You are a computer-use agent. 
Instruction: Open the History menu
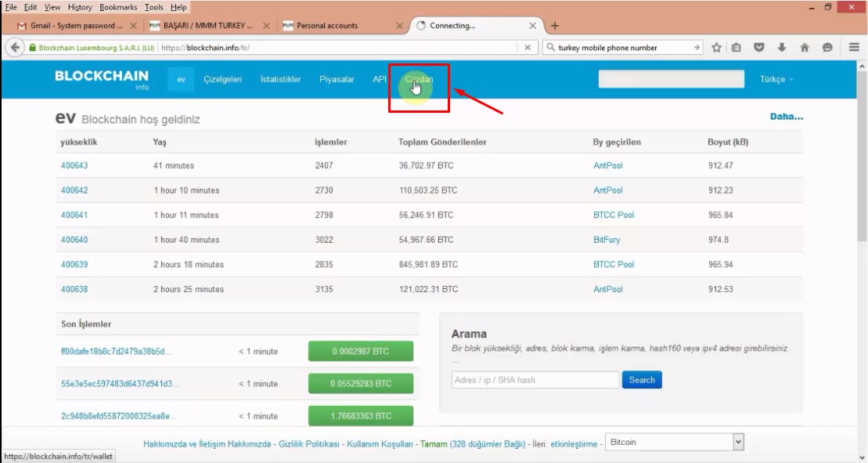[80, 7]
